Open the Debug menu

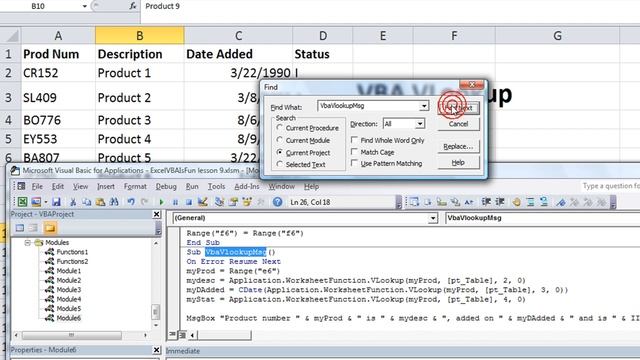166,186
